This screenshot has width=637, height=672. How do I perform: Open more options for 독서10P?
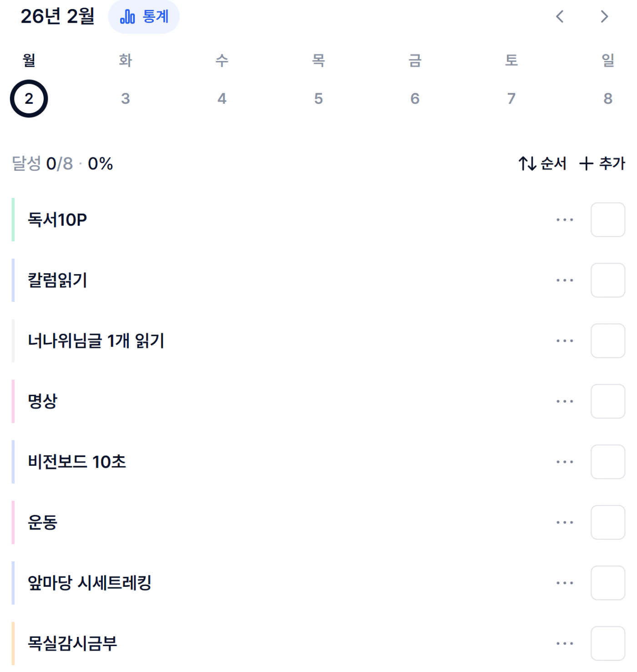tap(565, 220)
